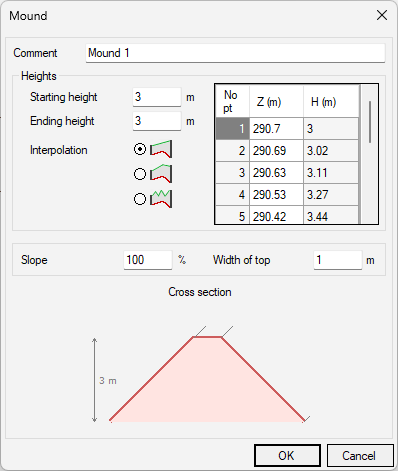
Task: Click the No pt column header
Action: click(x=232, y=101)
